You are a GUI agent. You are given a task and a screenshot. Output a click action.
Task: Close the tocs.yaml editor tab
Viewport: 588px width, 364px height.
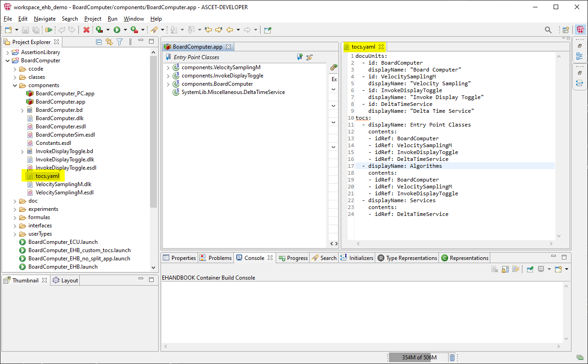tap(382, 46)
